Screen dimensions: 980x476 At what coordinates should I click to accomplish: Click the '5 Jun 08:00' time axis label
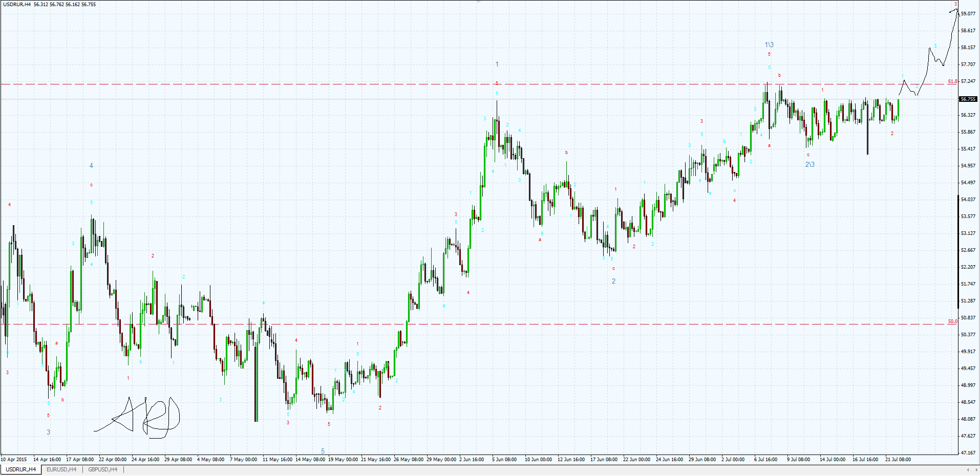504,460
